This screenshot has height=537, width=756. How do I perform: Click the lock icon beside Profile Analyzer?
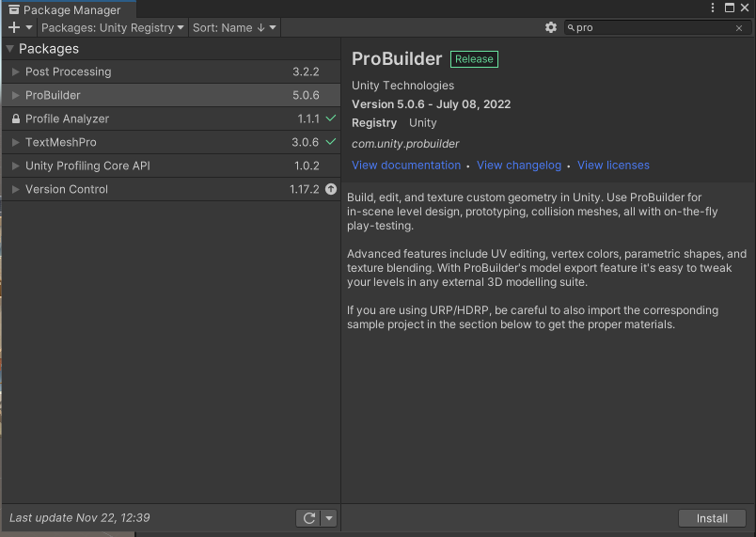tap(16, 119)
